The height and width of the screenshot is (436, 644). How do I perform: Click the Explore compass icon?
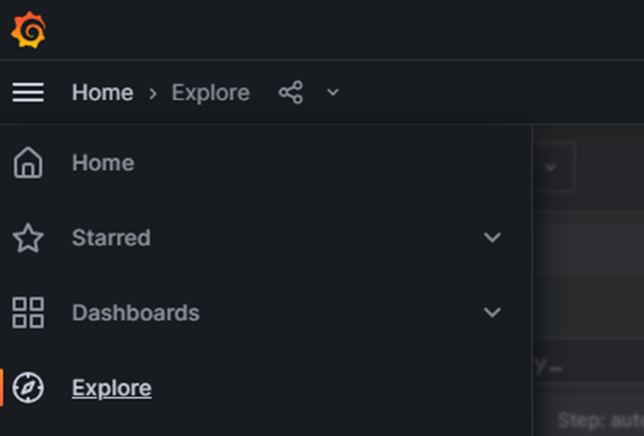28,388
